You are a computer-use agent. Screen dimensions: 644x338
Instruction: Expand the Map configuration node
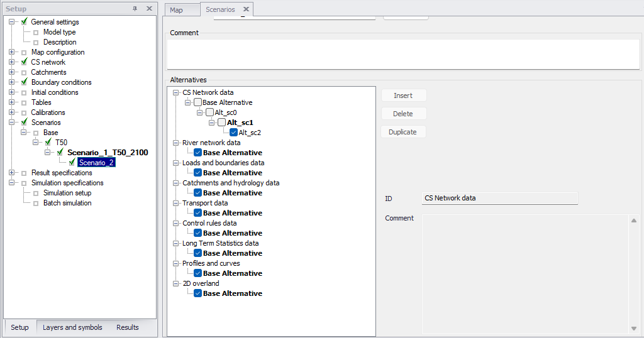point(11,52)
